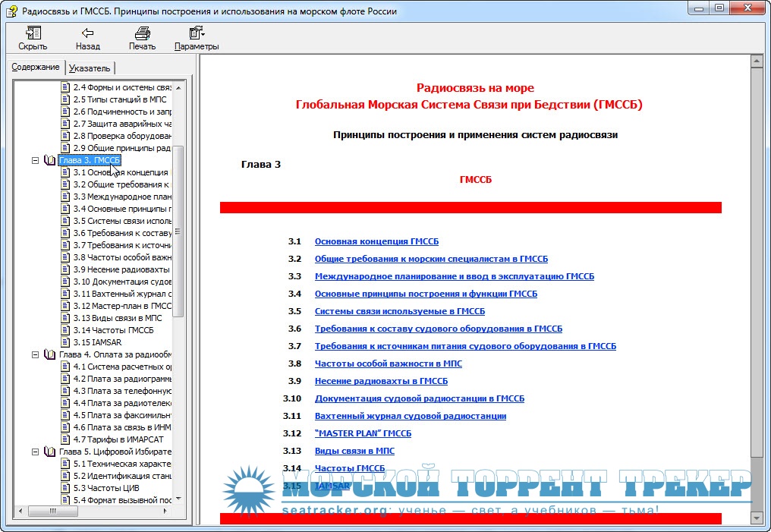Switch to the Содержание tab

click(x=36, y=67)
